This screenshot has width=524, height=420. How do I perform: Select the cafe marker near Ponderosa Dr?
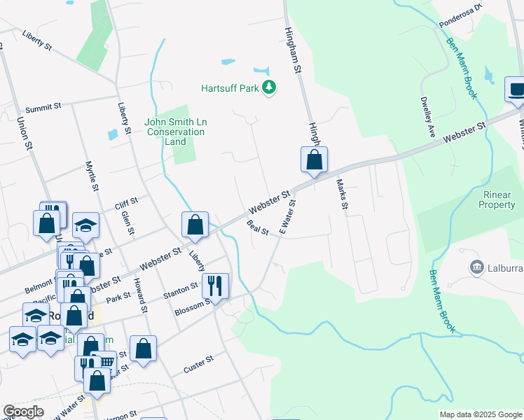coord(517,91)
